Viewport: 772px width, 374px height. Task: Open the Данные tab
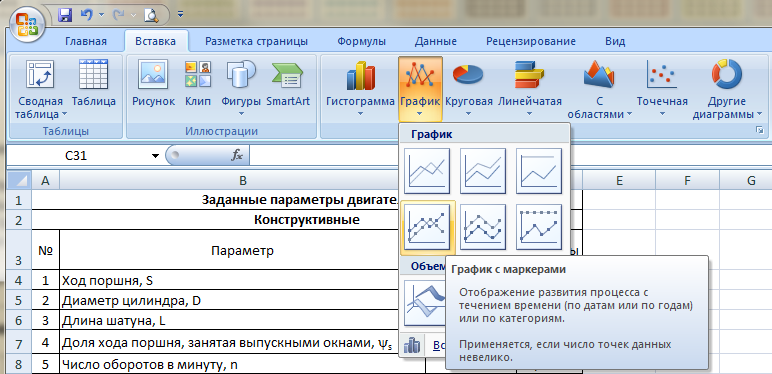pos(436,41)
